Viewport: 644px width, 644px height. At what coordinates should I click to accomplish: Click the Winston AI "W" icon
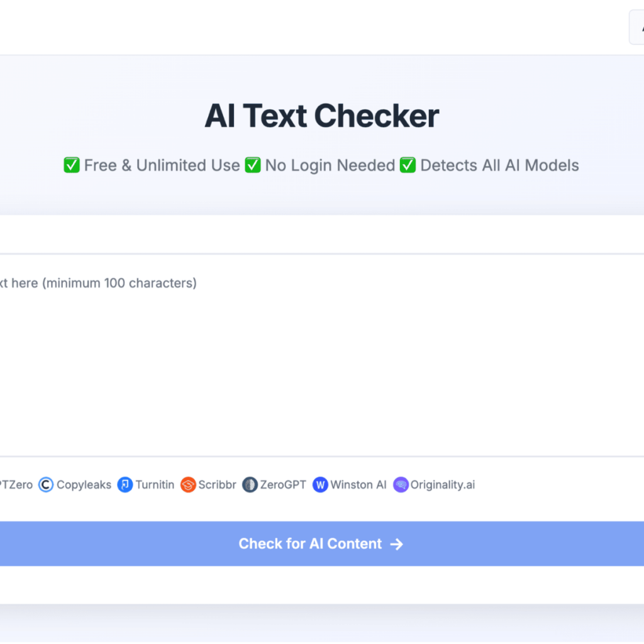320,485
